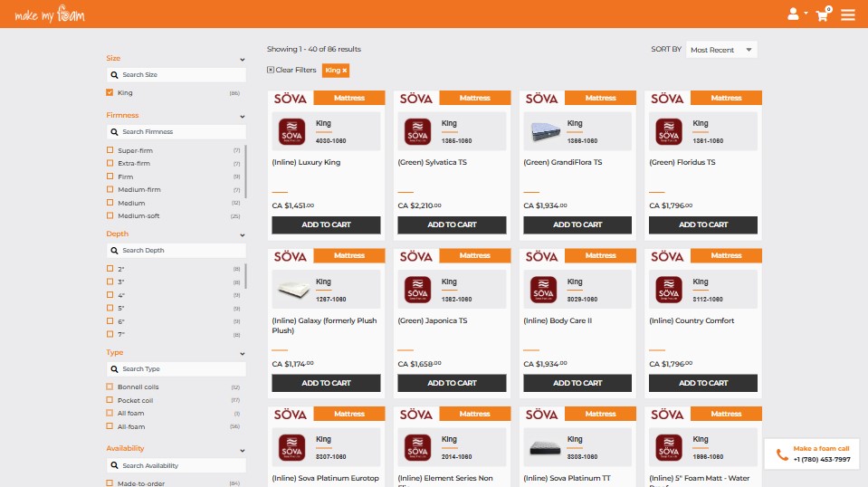Collapse the Firmness filter section
The width and height of the screenshot is (868, 487).
[243, 116]
